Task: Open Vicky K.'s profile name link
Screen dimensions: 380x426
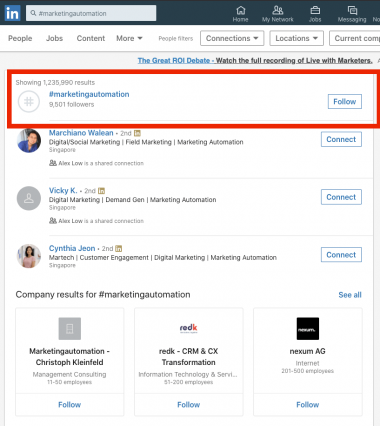Action: tap(63, 191)
